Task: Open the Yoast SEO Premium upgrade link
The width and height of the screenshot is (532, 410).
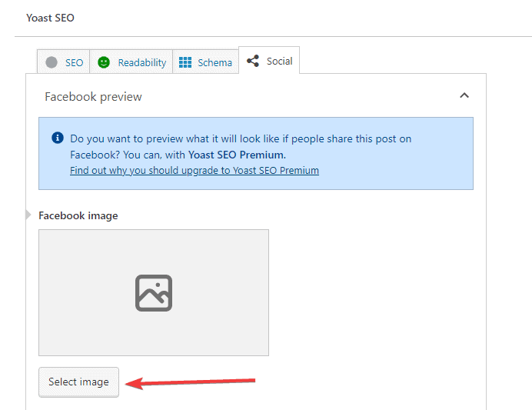Action: coord(195,170)
